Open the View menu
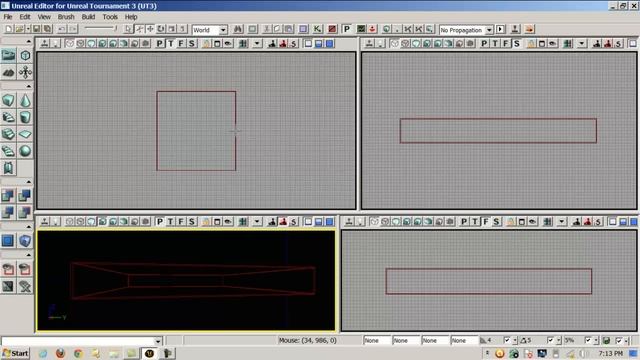Screen dimensions: 640x360 [44, 17]
